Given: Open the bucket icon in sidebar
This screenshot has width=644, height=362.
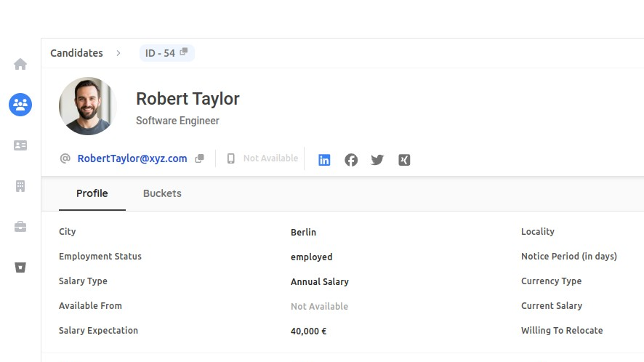Looking at the screenshot, I should tap(20, 268).
